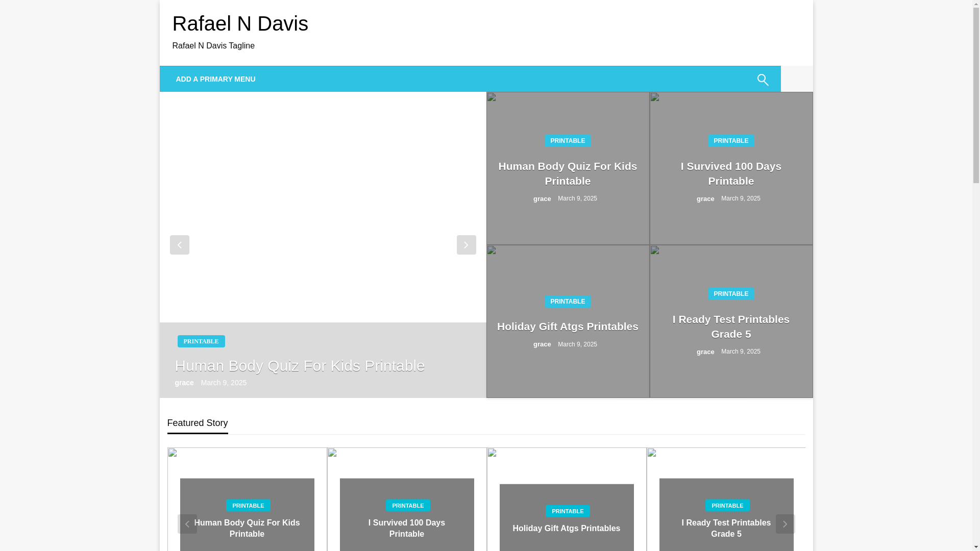
Task: Open I Ready Test Printables Grade 5 grid card
Action: tap(731, 327)
